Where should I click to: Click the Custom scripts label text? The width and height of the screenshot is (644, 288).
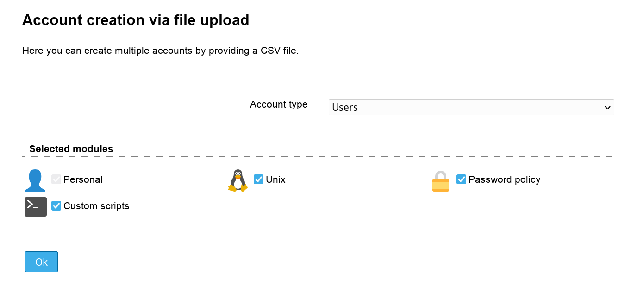tap(96, 206)
